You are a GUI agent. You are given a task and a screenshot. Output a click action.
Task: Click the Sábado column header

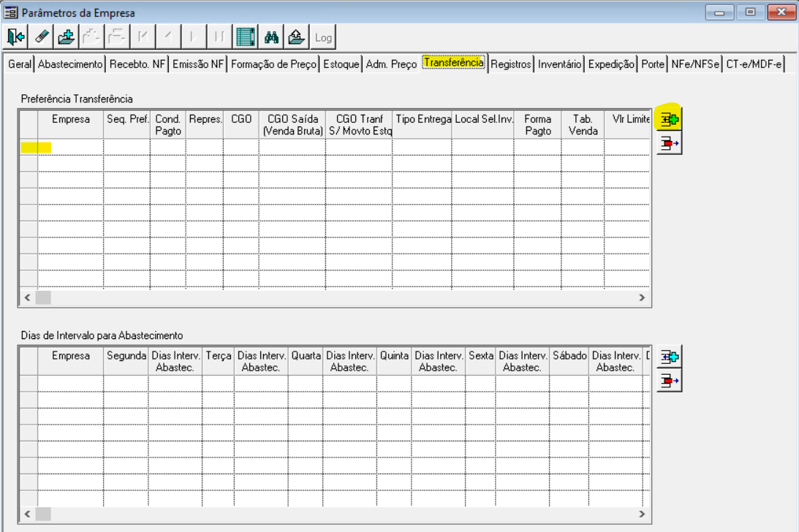click(569, 361)
